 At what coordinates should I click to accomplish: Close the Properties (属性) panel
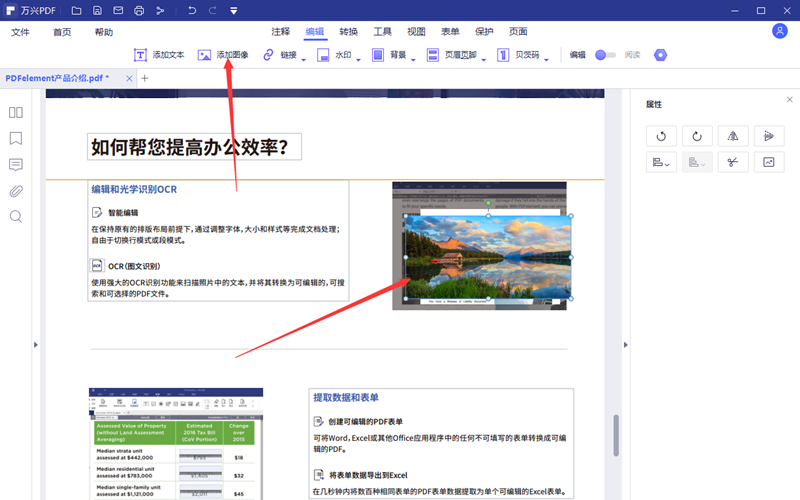[x=790, y=100]
